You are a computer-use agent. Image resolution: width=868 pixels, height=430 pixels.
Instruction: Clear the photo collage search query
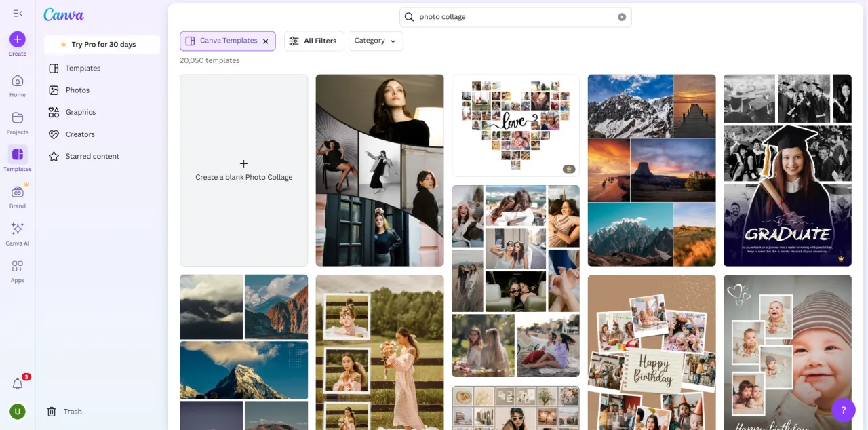(622, 16)
